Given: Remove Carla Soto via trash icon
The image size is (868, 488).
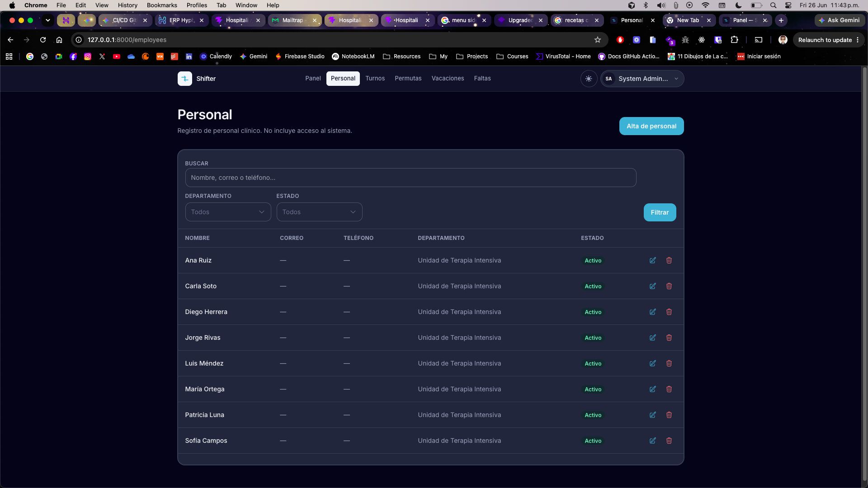Looking at the screenshot, I should tap(669, 286).
